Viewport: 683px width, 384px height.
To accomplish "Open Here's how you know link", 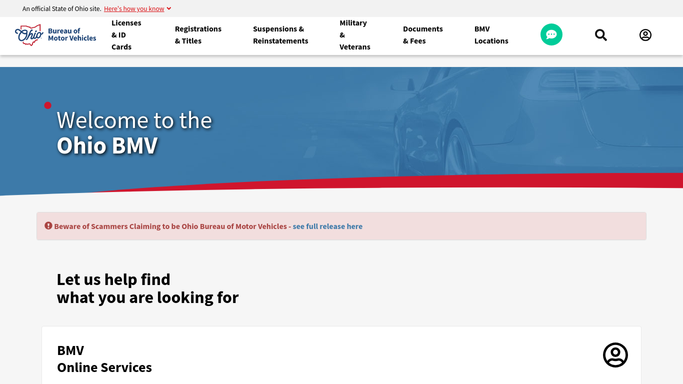I will [134, 9].
